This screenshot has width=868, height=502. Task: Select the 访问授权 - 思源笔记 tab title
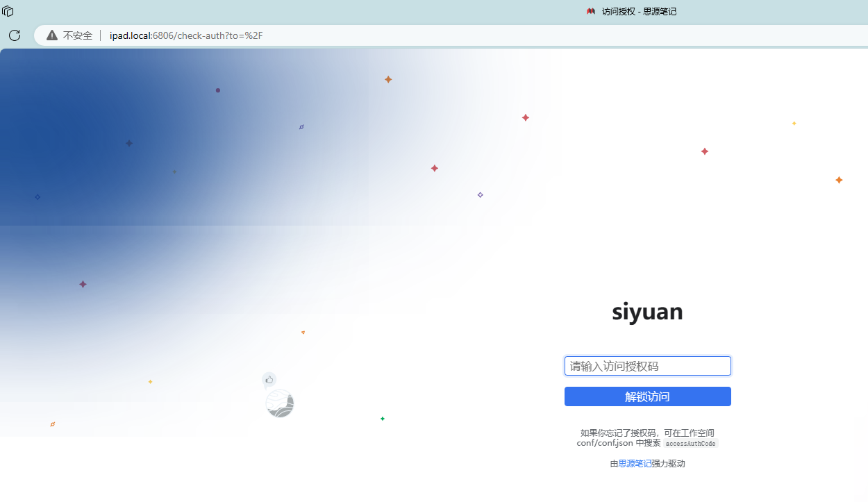click(x=639, y=12)
